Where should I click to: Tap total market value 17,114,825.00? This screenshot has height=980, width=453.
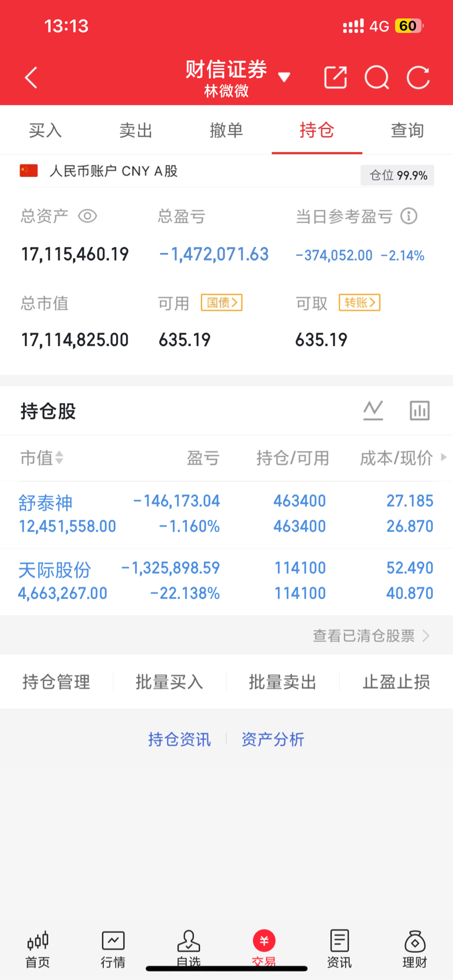(x=75, y=340)
